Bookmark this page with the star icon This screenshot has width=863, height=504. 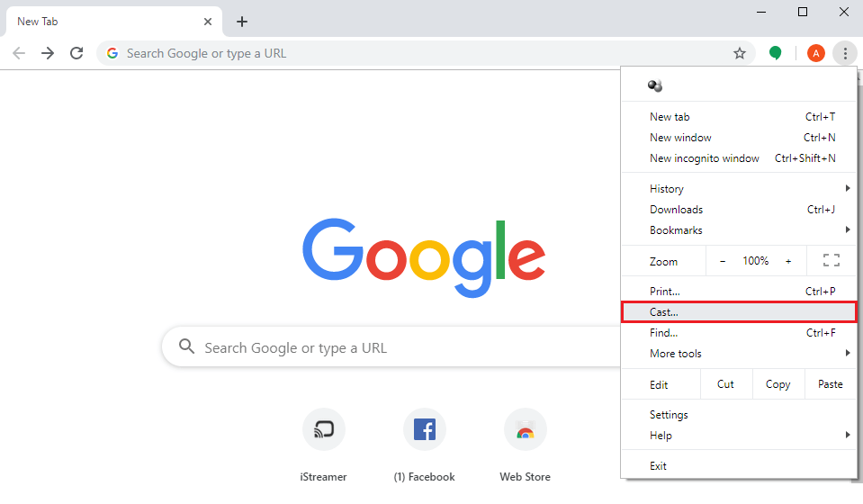739,53
